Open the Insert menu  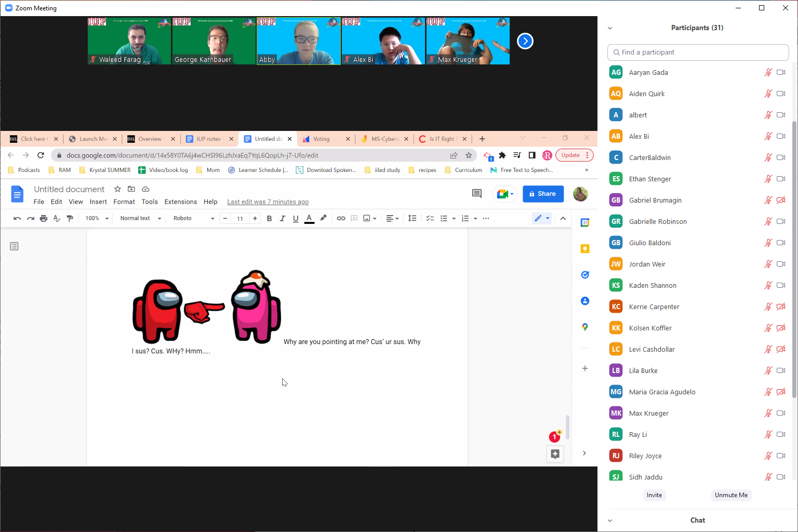pos(98,202)
